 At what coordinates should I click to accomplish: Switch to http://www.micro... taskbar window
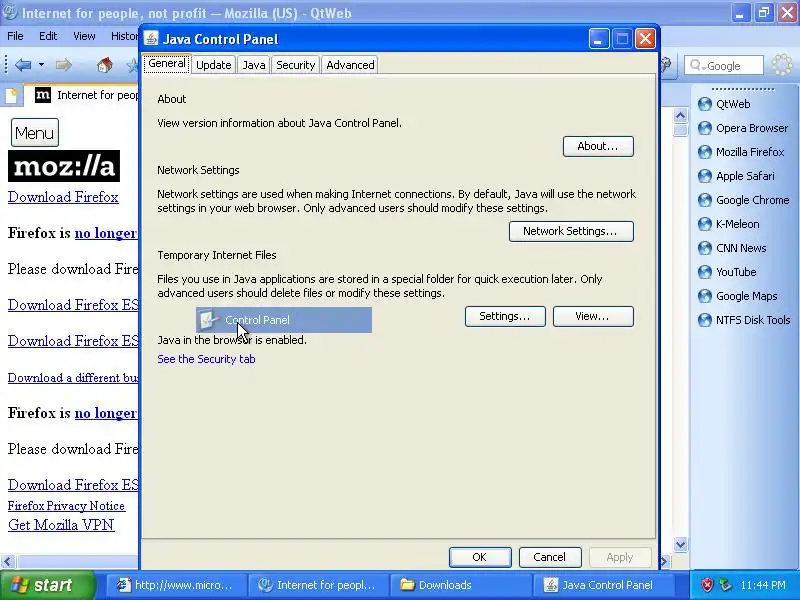coord(176,585)
